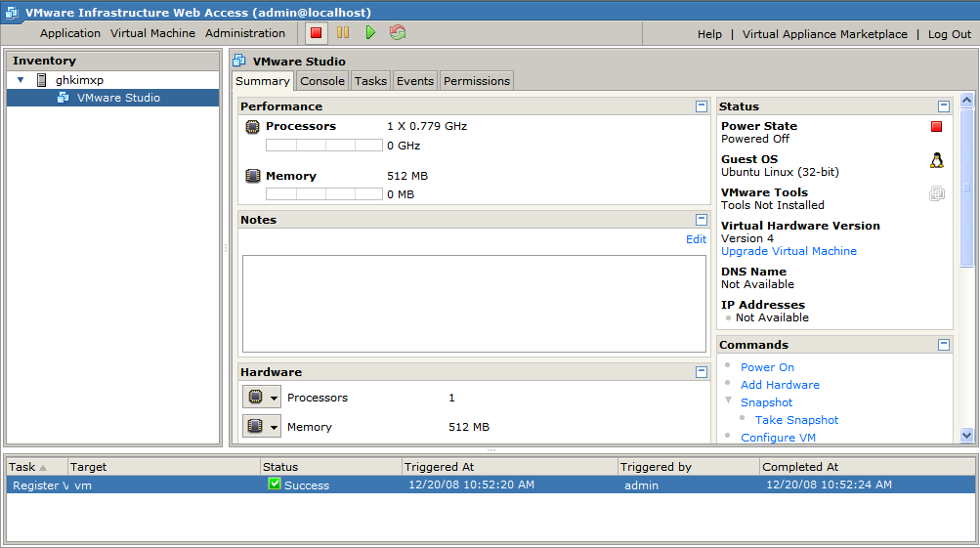Click the yellow Suspend toolbar button
Screen dimensions: 980x548
point(343,32)
